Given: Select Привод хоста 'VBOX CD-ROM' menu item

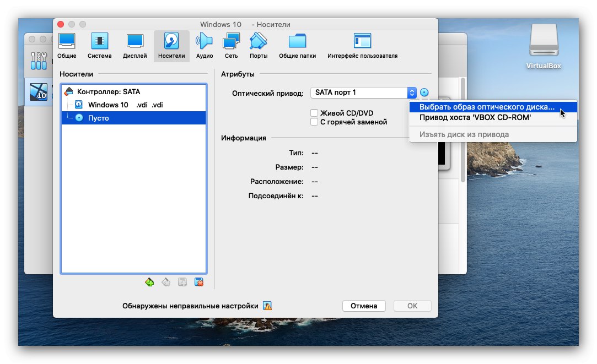Looking at the screenshot, I should 493,117.
